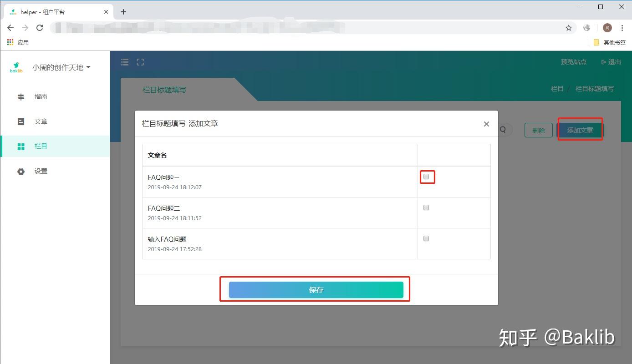The width and height of the screenshot is (632, 364).
Task: Open 设置 via the gear icon
Action: pyautogui.click(x=20, y=171)
